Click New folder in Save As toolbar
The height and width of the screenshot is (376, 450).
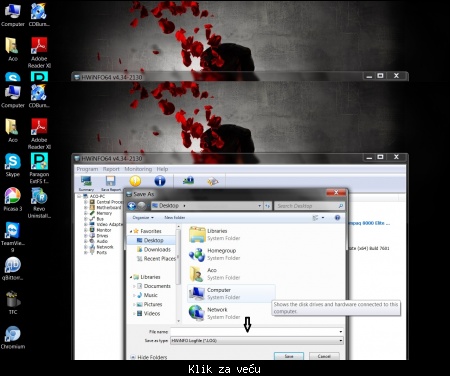pos(175,218)
